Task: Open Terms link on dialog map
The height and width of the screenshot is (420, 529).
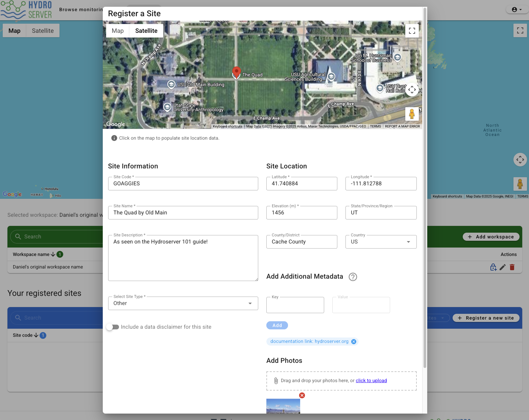Action: point(375,126)
